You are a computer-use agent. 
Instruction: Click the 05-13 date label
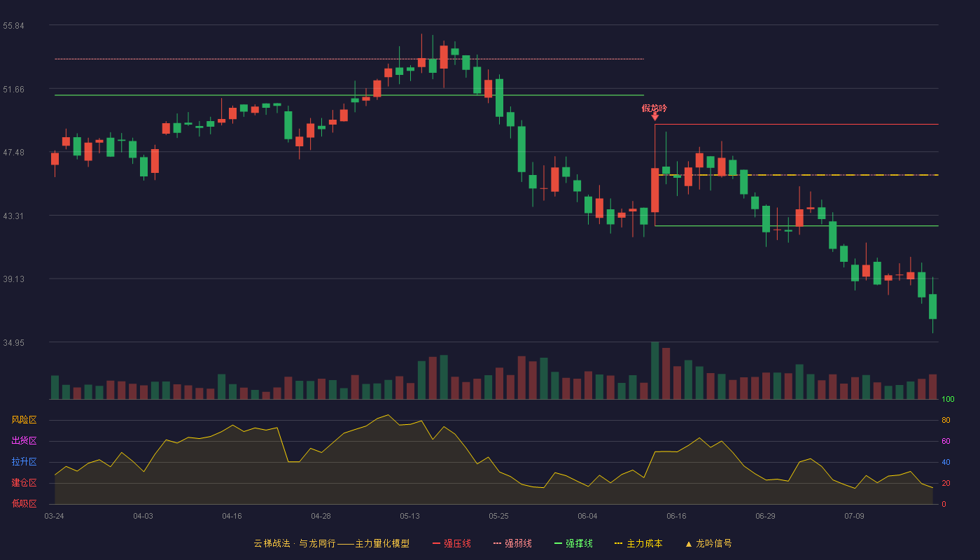click(409, 516)
